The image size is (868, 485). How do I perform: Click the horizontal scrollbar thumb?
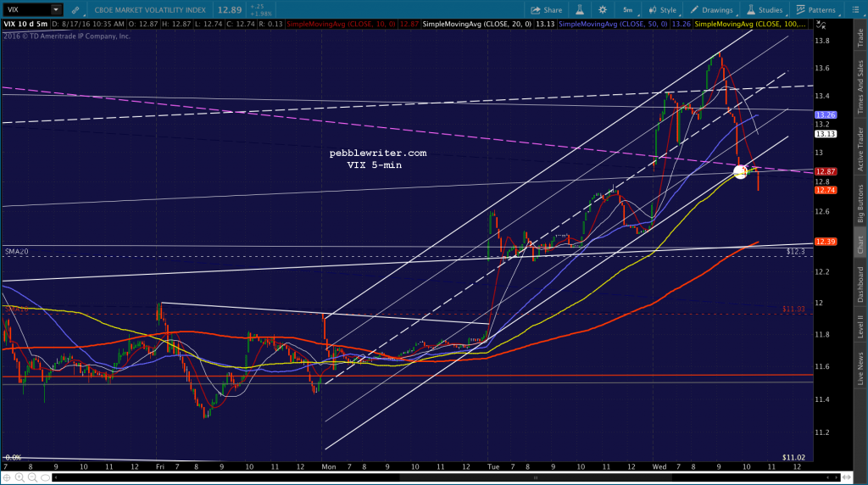click(x=536, y=477)
